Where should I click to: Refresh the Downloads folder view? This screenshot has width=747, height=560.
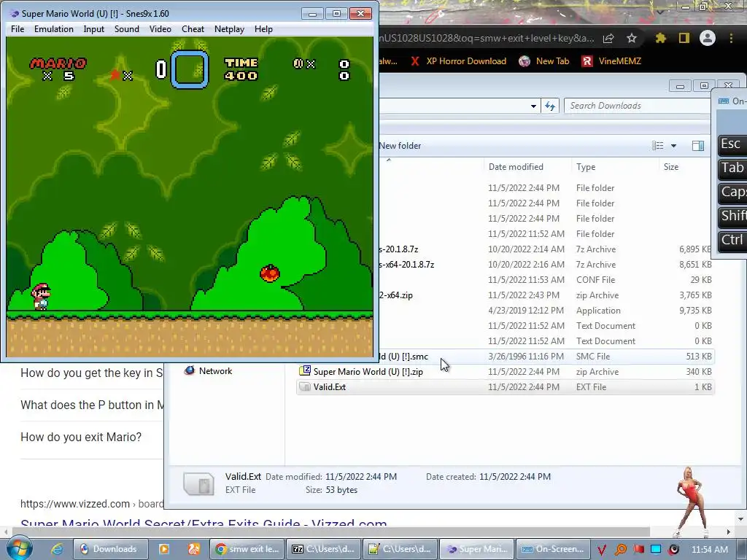pos(550,106)
